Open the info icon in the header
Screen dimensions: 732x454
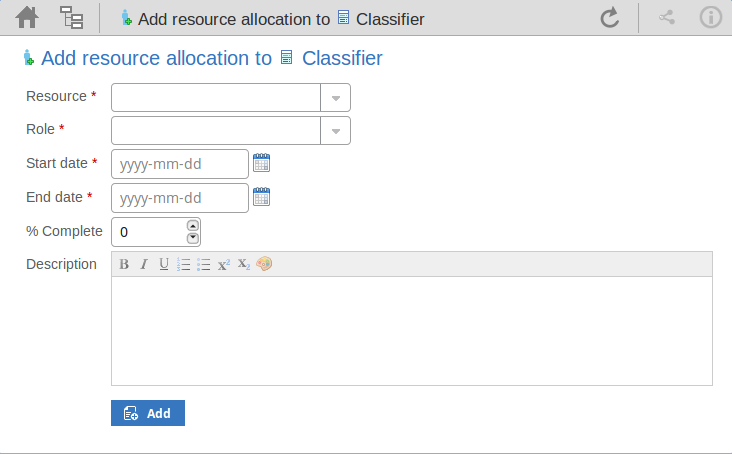[x=711, y=18]
